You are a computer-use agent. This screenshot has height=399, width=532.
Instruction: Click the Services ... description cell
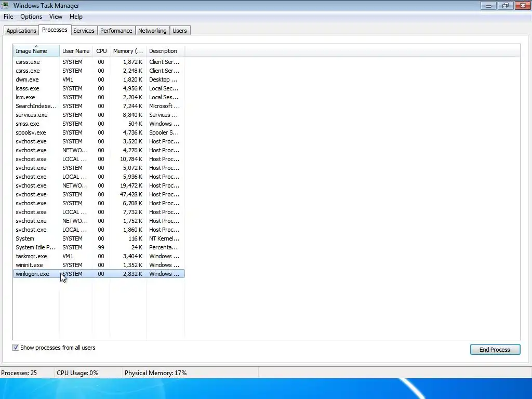164,115
